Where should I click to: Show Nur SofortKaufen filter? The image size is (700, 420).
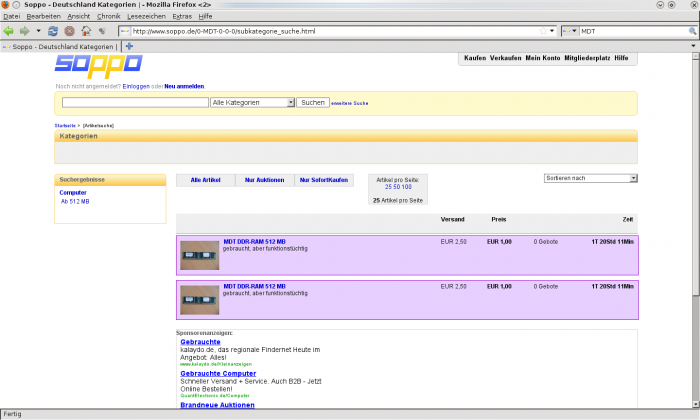(324, 180)
